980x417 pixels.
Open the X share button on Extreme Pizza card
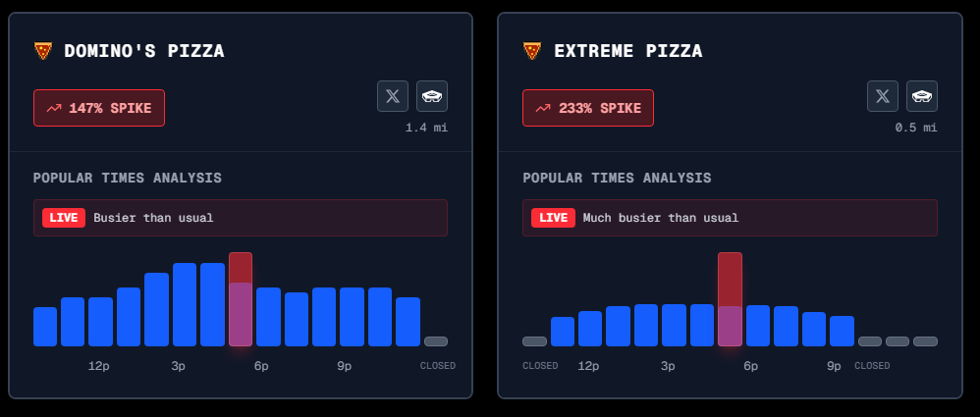(x=883, y=96)
